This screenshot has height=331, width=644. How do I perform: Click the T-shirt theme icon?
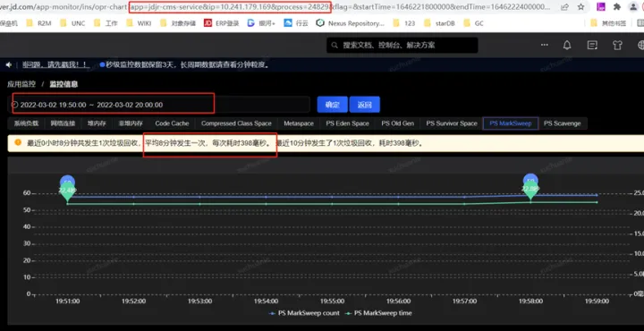617,45
